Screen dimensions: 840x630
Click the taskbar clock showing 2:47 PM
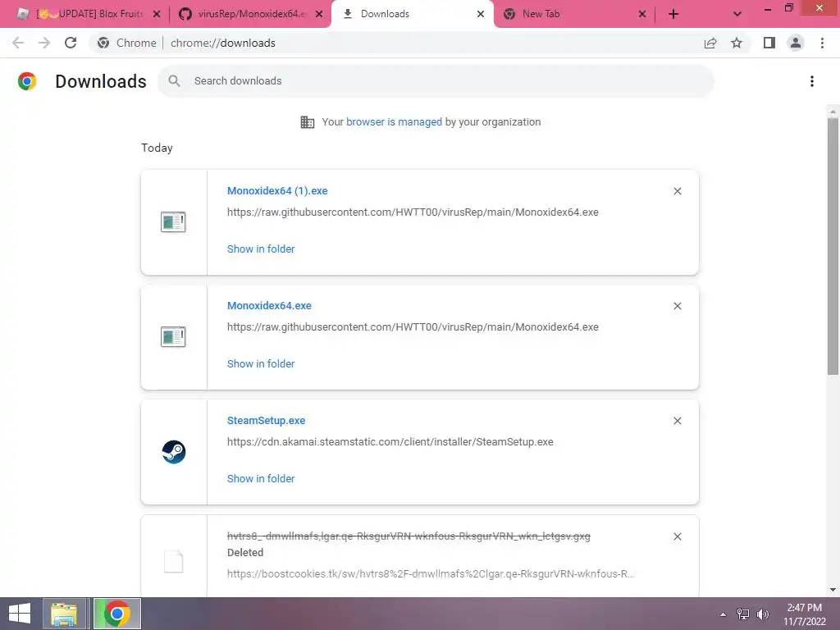[x=804, y=614]
